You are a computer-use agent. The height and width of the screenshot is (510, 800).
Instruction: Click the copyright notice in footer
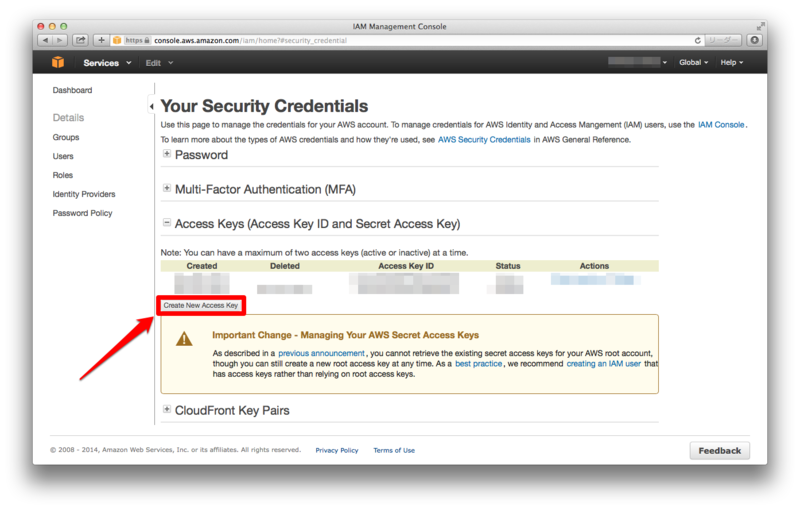(176, 450)
